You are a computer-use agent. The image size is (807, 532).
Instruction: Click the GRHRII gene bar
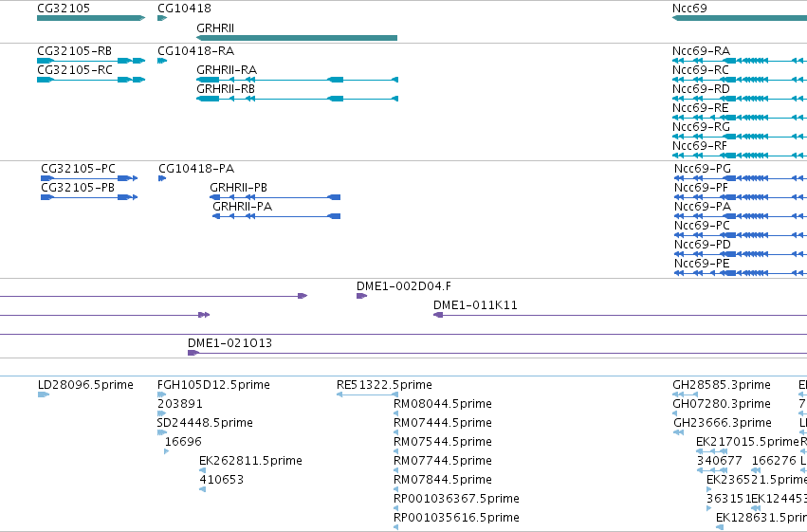click(x=297, y=38)
